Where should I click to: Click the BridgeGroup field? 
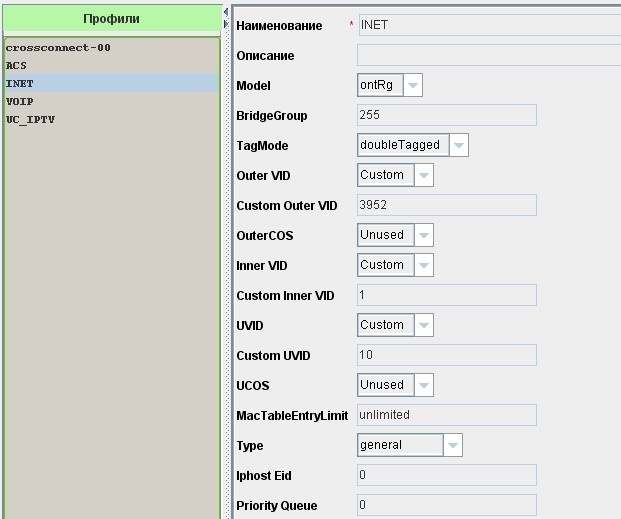[x=446, y=115]
